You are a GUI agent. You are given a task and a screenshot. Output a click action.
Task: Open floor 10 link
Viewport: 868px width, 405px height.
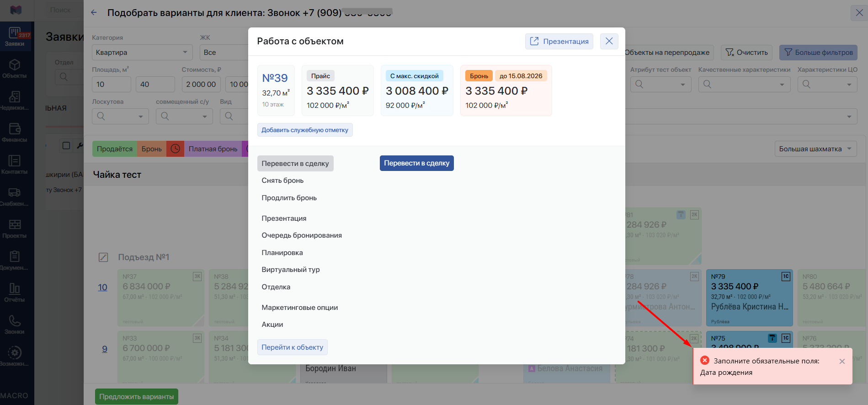[x=102, y=288]
